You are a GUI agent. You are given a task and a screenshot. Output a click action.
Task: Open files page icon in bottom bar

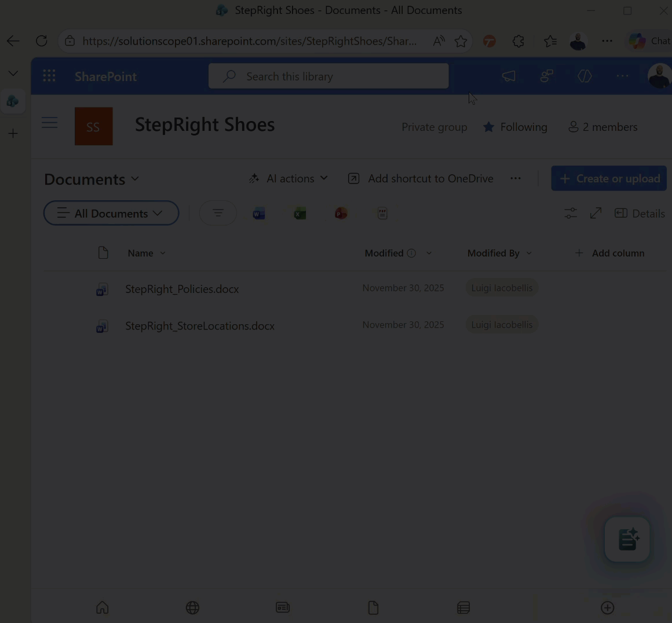(373, 607)
